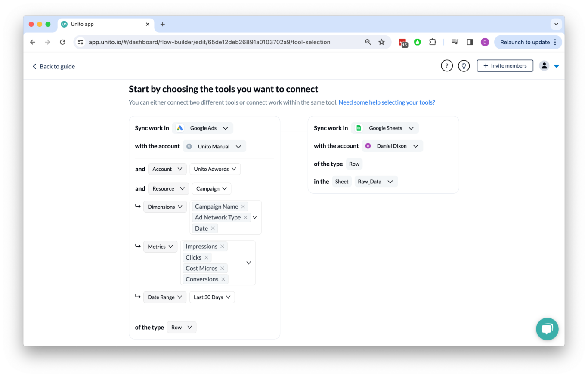
Task: Click the site information icon in address bar
Action: (80, 42)
